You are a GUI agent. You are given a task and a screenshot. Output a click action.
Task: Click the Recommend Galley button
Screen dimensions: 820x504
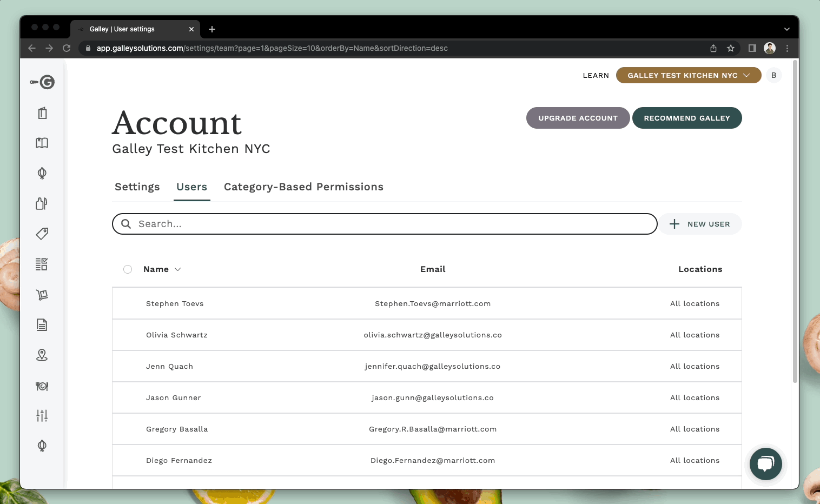(687, 118)
